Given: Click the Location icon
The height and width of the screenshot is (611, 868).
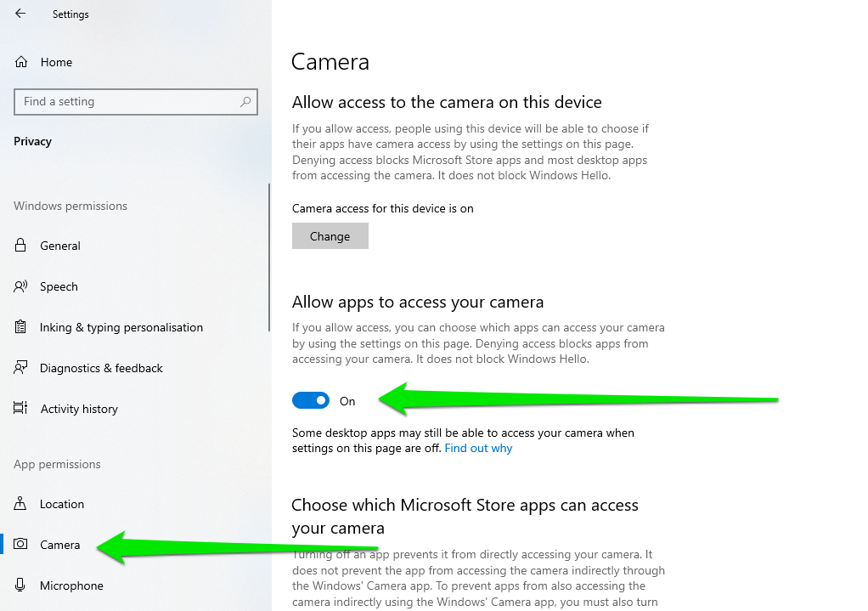Looking at the screenshot, I should point(20,504).
